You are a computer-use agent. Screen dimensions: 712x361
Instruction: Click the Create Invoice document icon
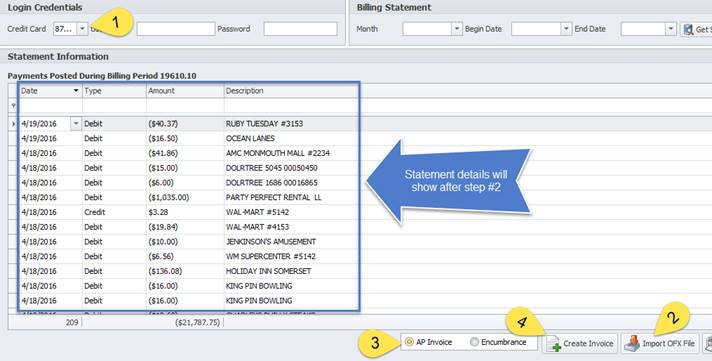553,344
